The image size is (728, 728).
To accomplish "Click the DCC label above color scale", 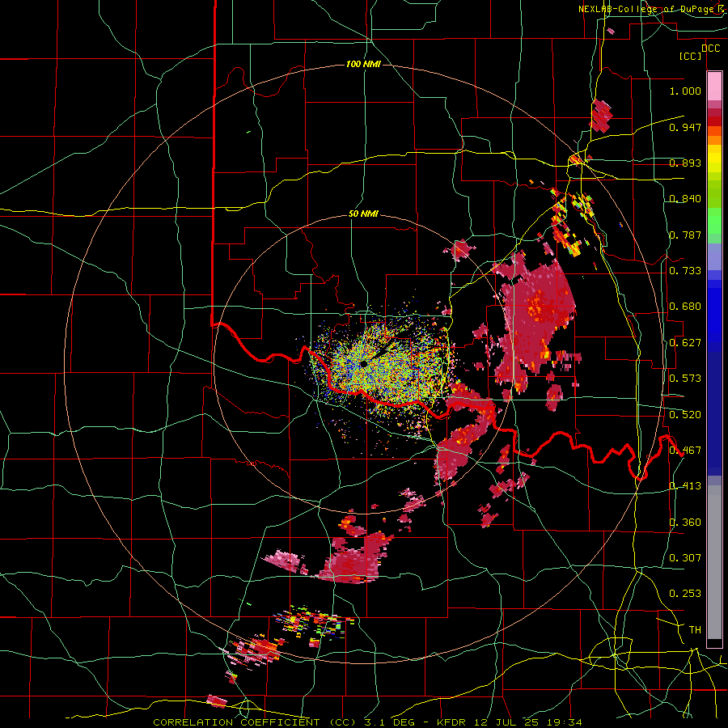I will click(710, 49).
